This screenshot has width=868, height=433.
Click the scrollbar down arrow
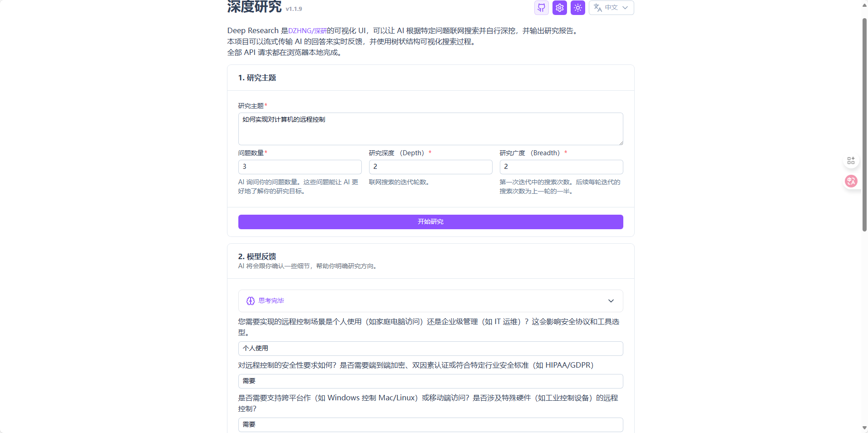[864, 428]
